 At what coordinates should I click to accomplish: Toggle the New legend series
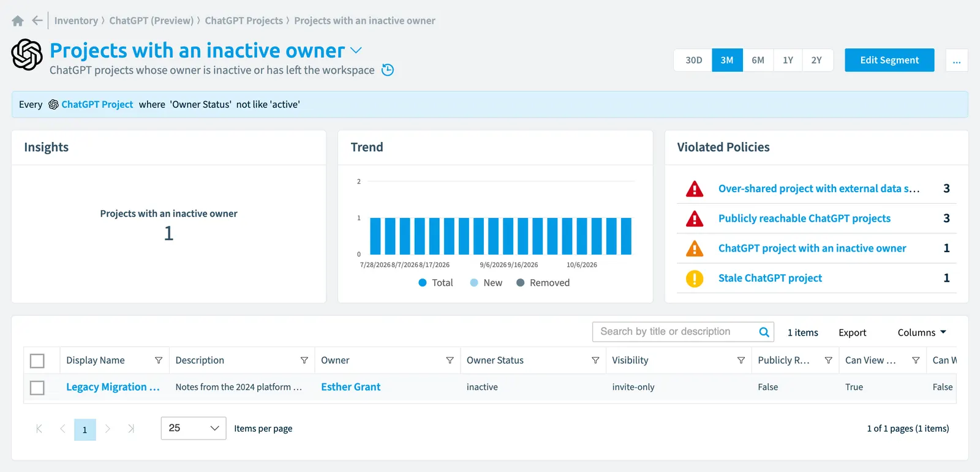(486, 283)
